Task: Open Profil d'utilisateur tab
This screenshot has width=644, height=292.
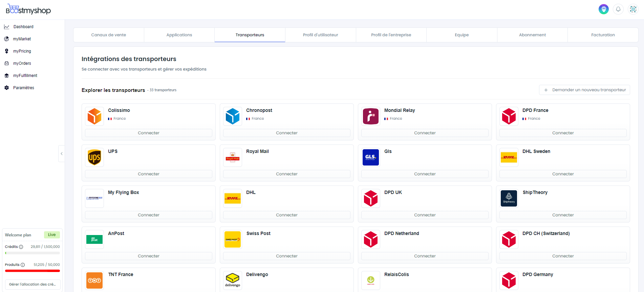Action: 321,35
